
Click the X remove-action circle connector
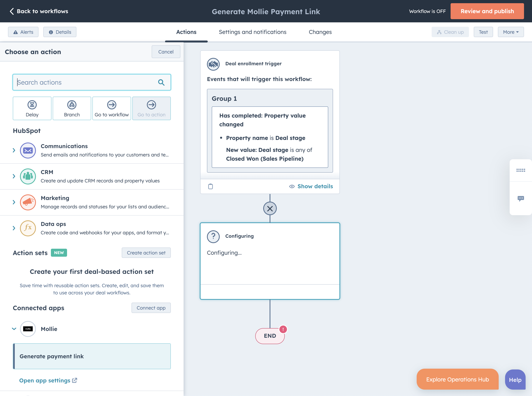270,209
